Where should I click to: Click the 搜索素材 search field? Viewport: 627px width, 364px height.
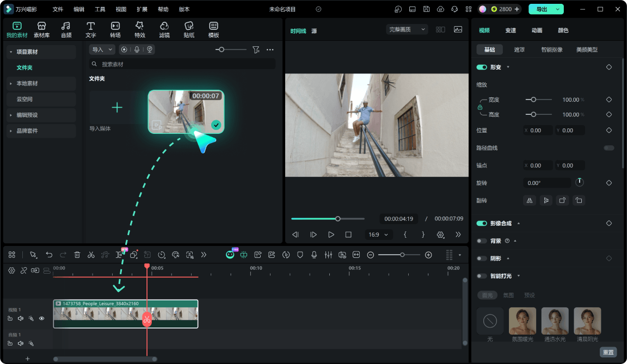point(182,64)
